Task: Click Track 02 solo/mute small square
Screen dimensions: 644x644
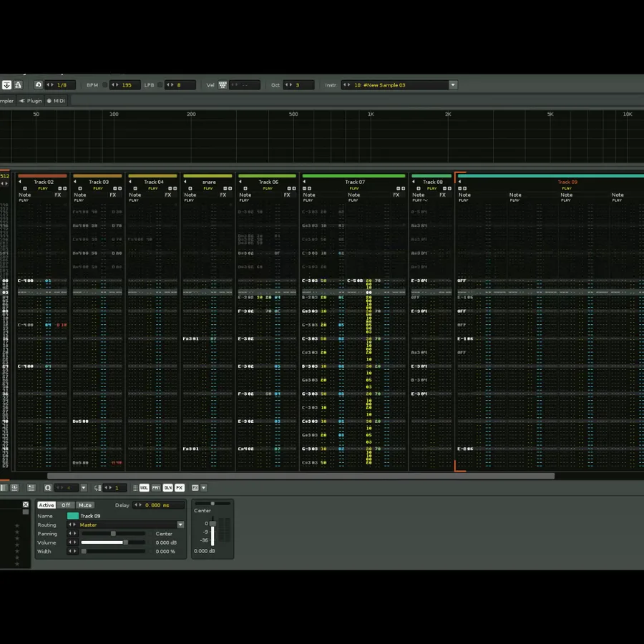Action: click(25, 188)
